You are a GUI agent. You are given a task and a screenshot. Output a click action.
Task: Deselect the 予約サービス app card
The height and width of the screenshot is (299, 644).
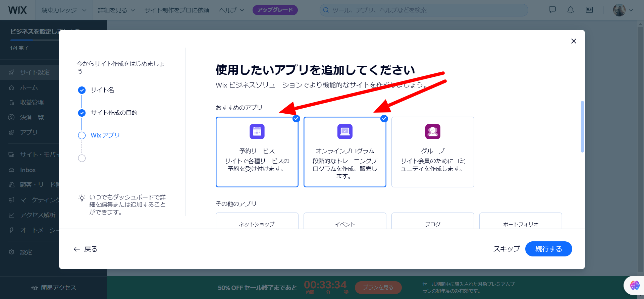[257, 152]
